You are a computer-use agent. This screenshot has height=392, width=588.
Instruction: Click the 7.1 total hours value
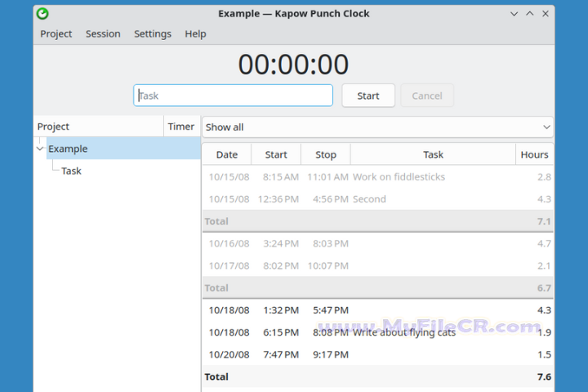544,221
